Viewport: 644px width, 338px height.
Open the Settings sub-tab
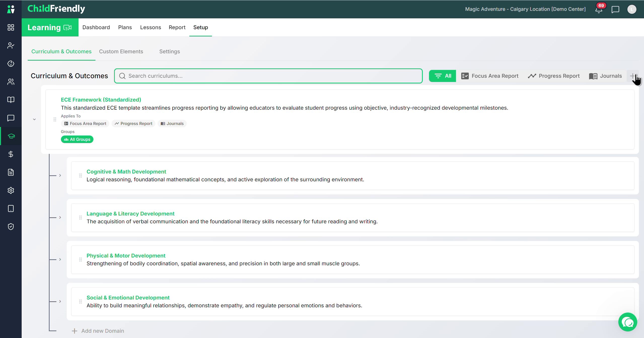point(170,52)
